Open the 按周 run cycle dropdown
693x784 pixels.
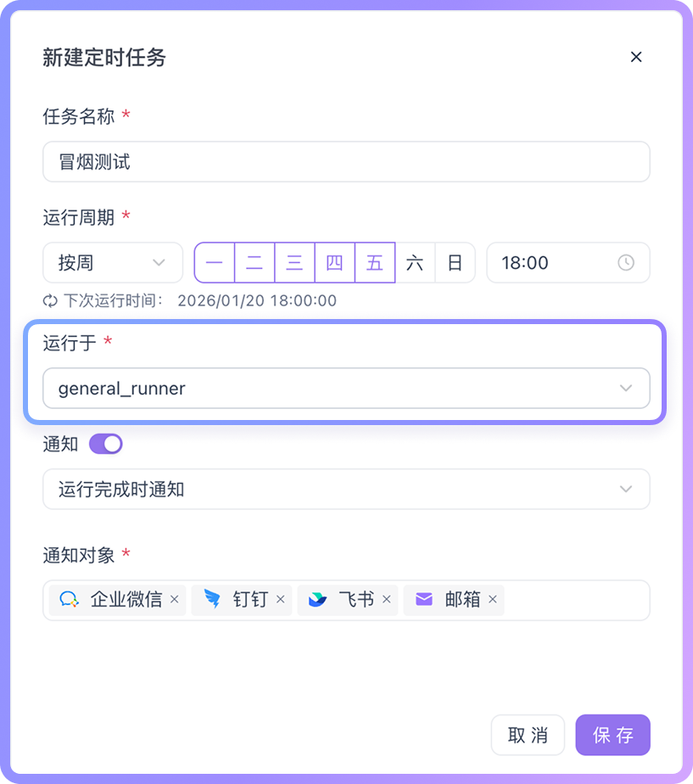[x=112, y=262]
